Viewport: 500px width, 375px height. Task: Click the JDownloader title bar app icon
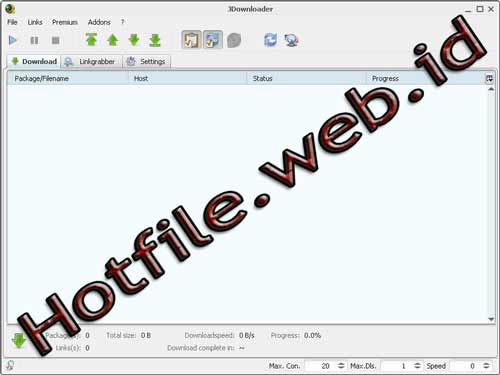coord(10,8)
